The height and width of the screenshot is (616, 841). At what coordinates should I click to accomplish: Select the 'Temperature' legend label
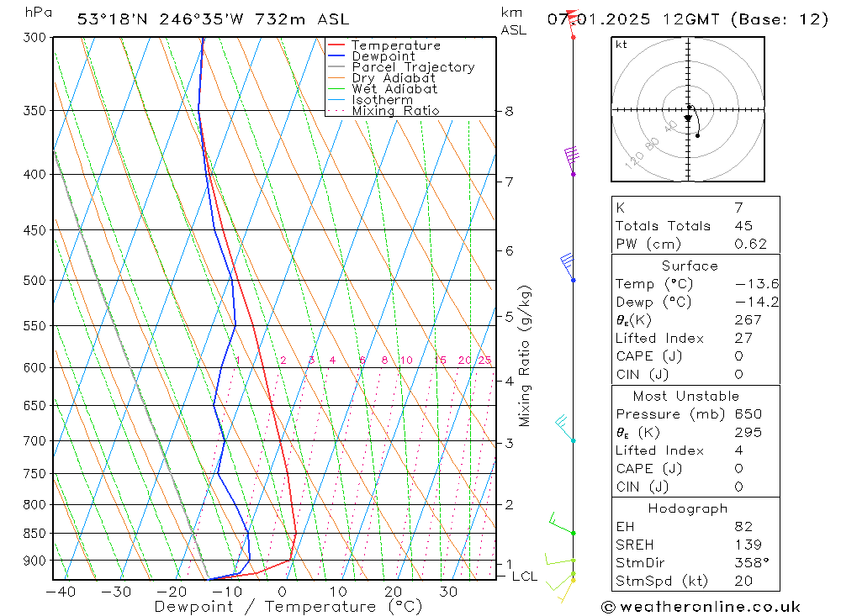(396, 45)
